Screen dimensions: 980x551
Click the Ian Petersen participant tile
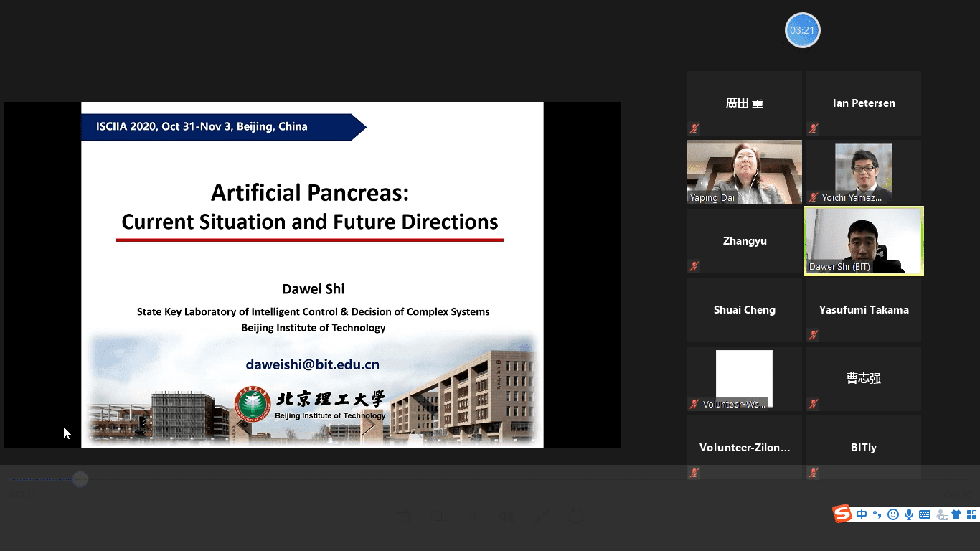coord(863,103)
